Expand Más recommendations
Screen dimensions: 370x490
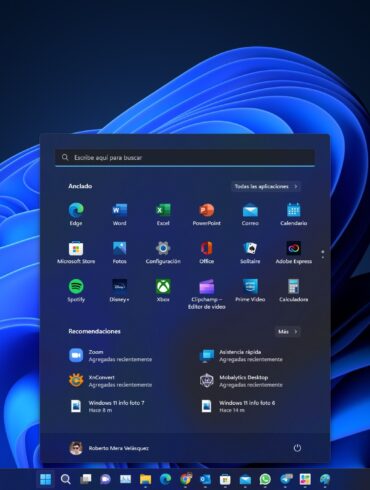coord(288,332)
